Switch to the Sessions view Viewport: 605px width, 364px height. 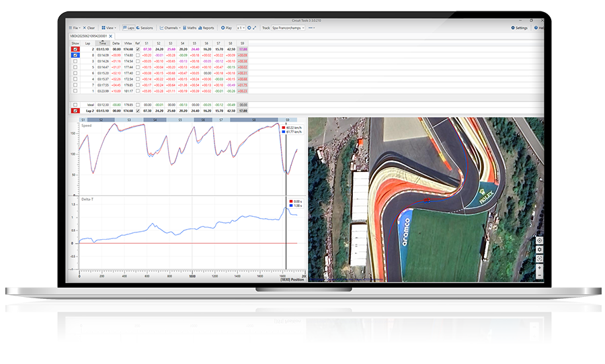tap(145, 28)
